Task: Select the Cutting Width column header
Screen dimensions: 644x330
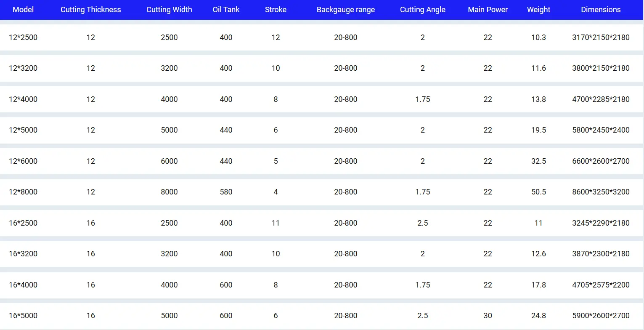Action: coord(169,10)
